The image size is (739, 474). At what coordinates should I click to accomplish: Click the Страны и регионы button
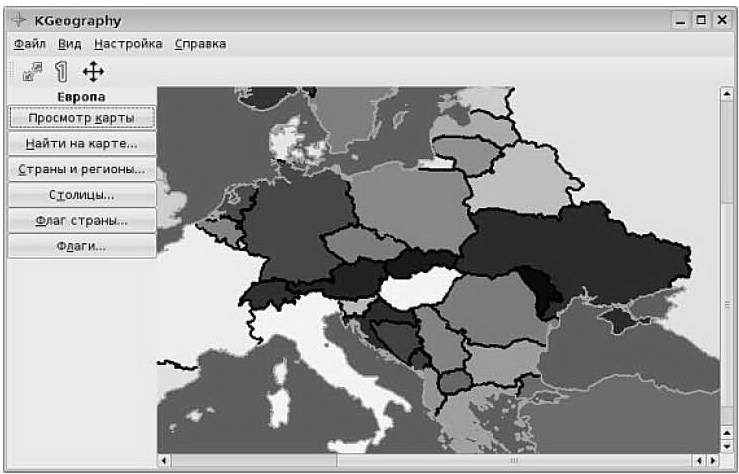pos(82,169)
